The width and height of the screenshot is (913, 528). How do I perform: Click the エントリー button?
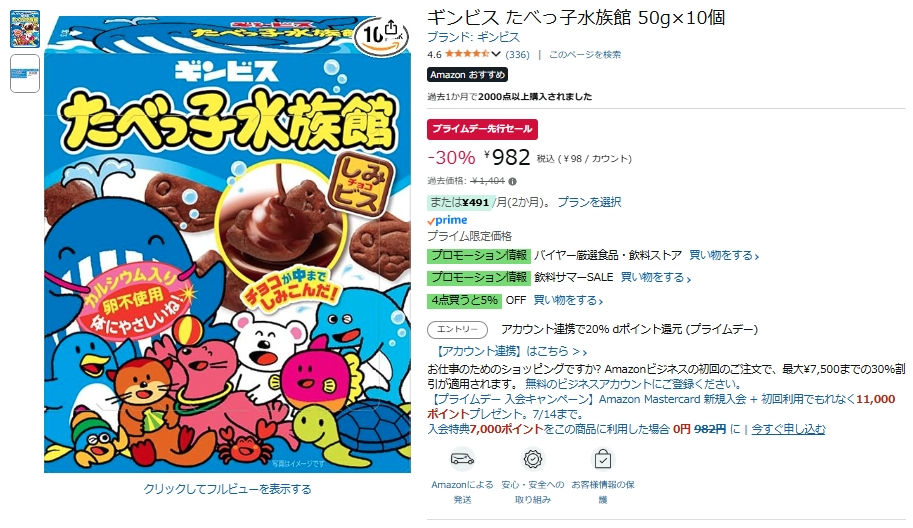pyautogui.click(x=457, y=329)
